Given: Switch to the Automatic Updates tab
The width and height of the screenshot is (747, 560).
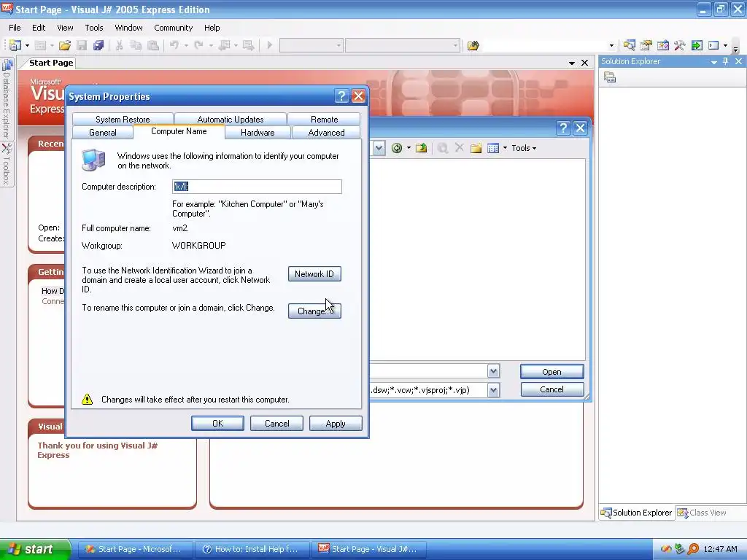Looking at the screenshot, I should coord(230,119).
